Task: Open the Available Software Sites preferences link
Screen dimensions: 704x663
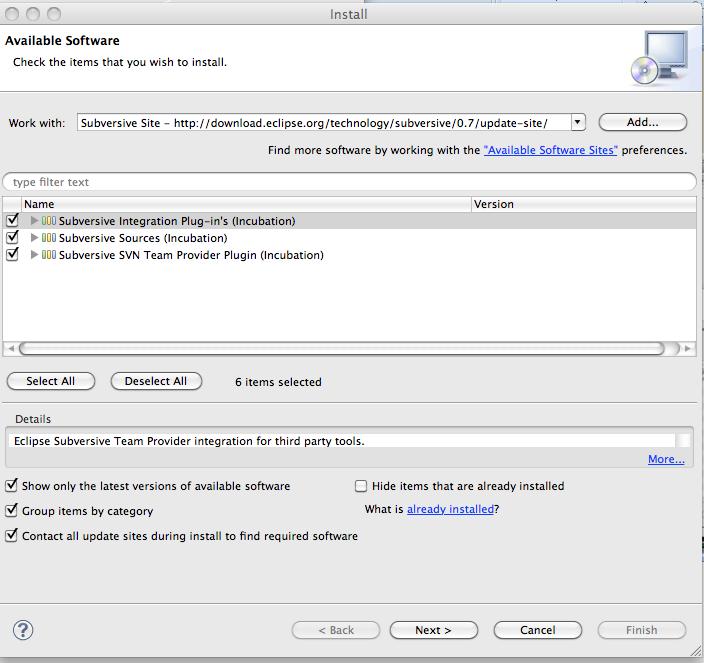Action: (550, 150)
